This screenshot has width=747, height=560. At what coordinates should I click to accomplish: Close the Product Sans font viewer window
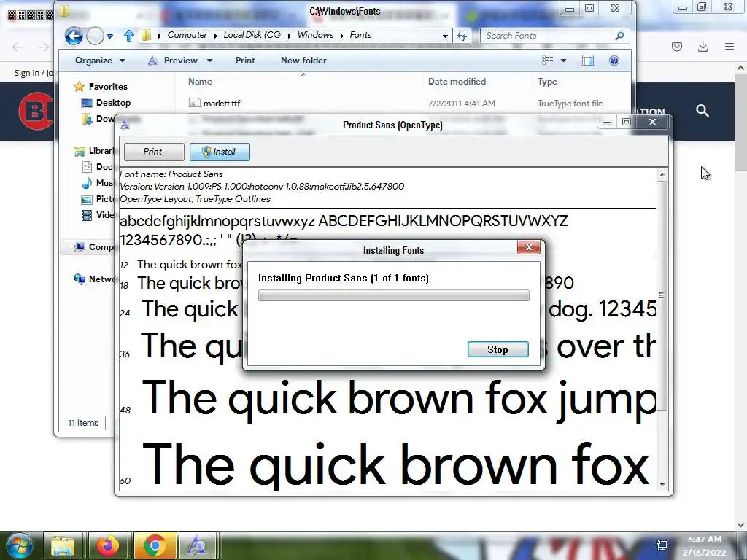652,122
